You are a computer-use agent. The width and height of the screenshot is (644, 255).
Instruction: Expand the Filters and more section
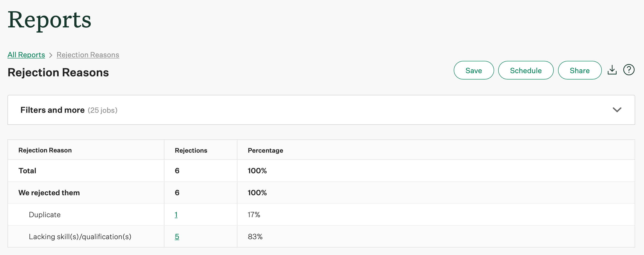53,110
